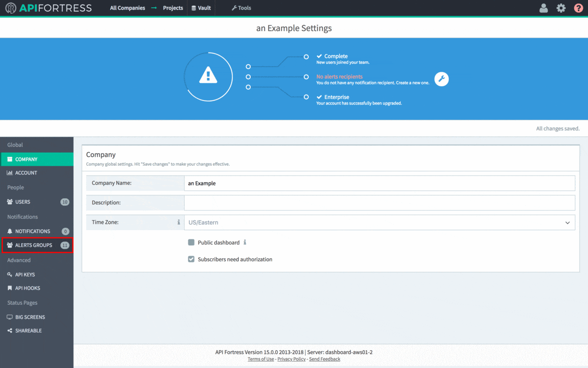Screen dimensions: 588x368
Task: Open the All Companies menu
Action: click(127, 8)
